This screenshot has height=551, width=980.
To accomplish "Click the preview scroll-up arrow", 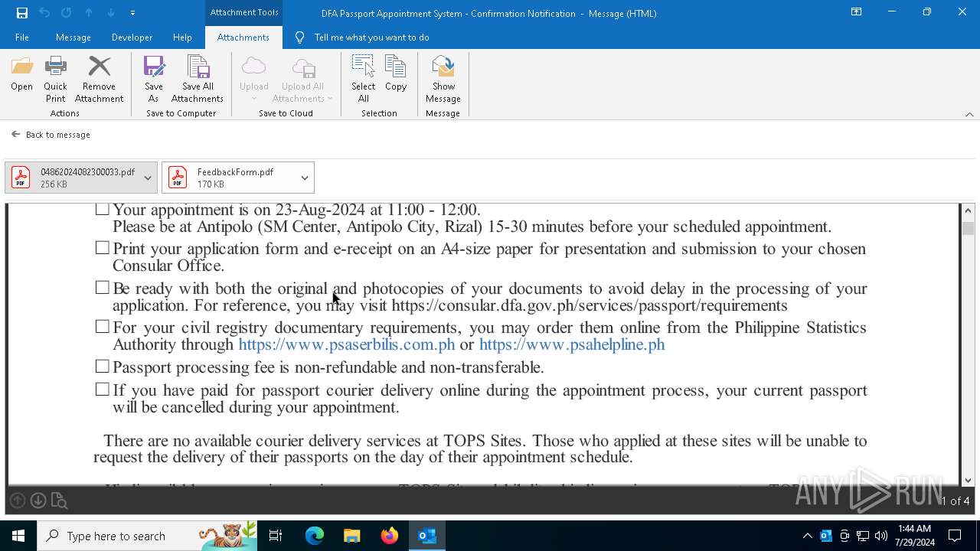I will (968, 210).
